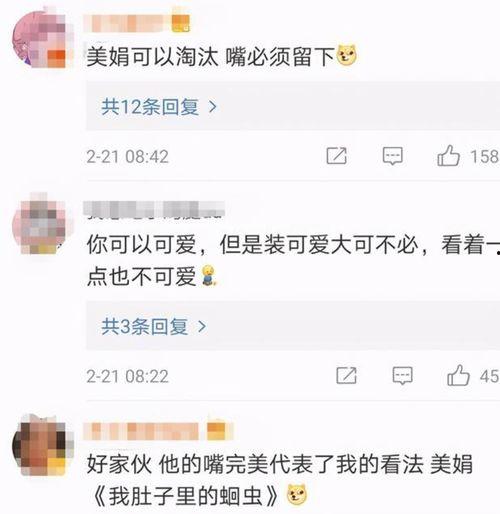Like the comment posted at 08:22
The image size is (500, 514).
pos(458,375)
